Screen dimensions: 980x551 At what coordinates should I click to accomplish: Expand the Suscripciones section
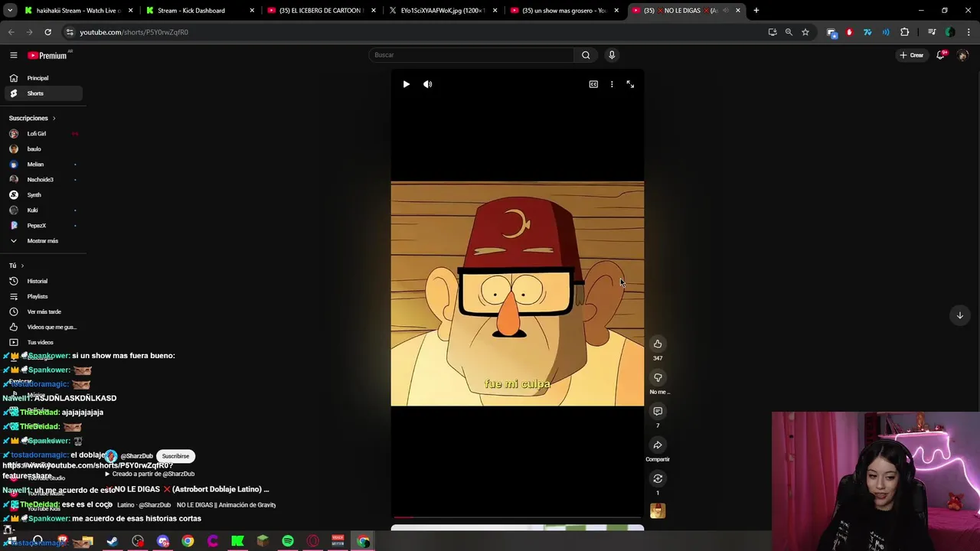coord(32,118)
